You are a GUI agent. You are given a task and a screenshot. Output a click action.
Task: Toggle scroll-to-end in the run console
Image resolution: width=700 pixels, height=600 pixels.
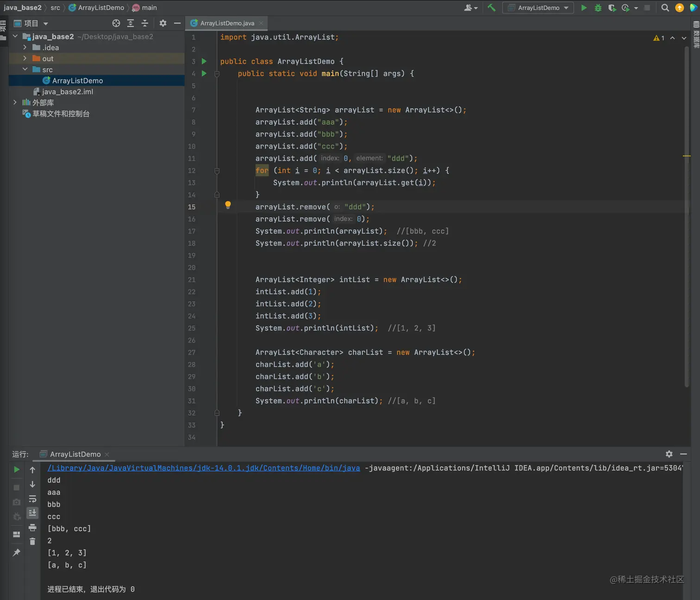32,513
